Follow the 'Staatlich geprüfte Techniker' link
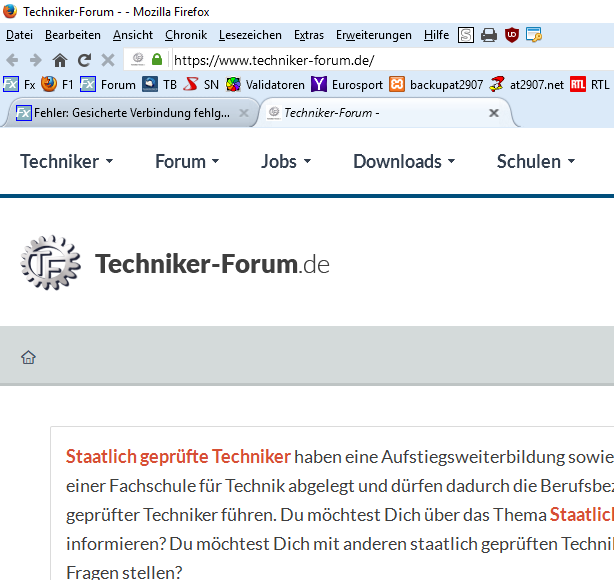614x580 pixels. pyautogui.click(x=178, y=457)
